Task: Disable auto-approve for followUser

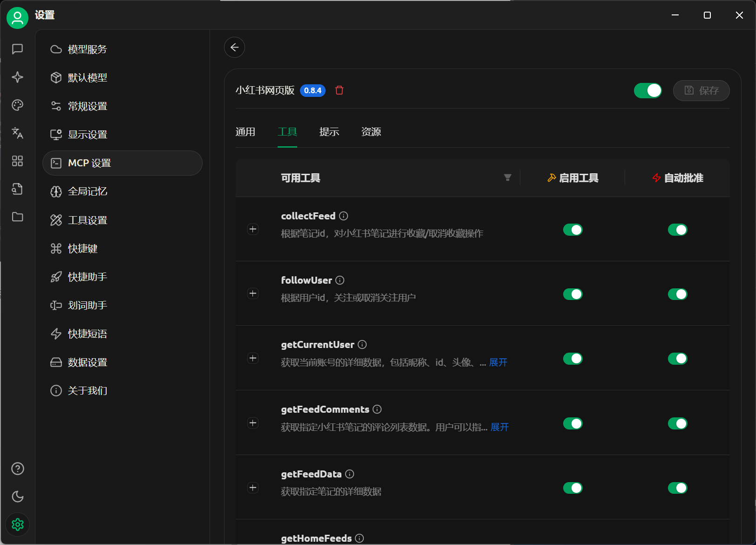Action: [x=678, y=294]
